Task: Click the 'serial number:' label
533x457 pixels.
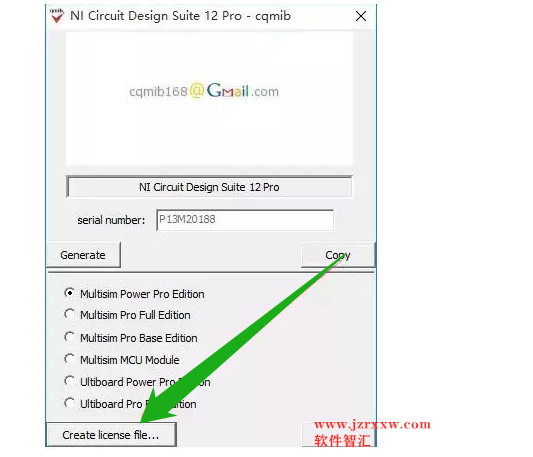Action: [111, 220]
